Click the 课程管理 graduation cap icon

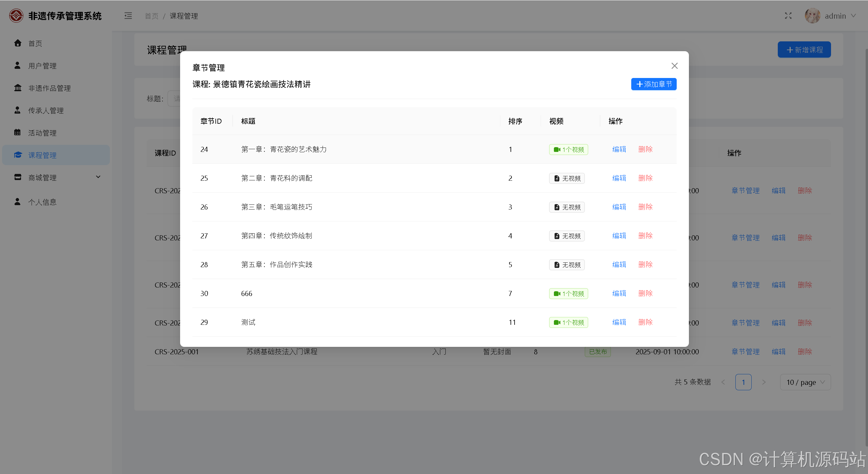pyautogui.click(x=18, y=155)
